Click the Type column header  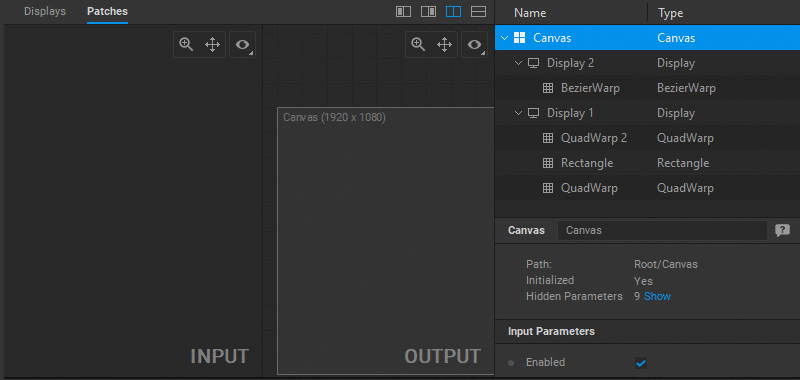[x=670, y=13]
